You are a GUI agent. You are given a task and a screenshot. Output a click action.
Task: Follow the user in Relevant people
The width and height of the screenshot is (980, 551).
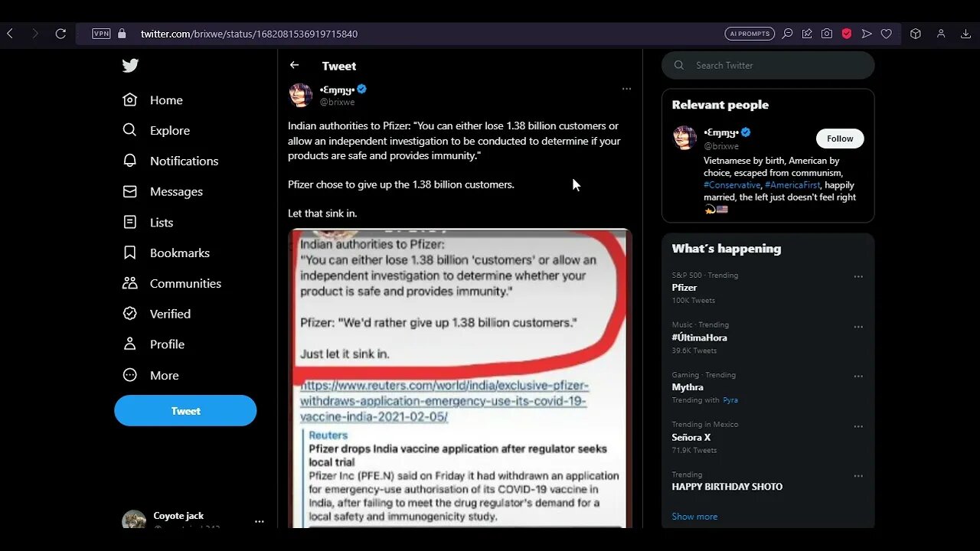[x=840, y=139]
